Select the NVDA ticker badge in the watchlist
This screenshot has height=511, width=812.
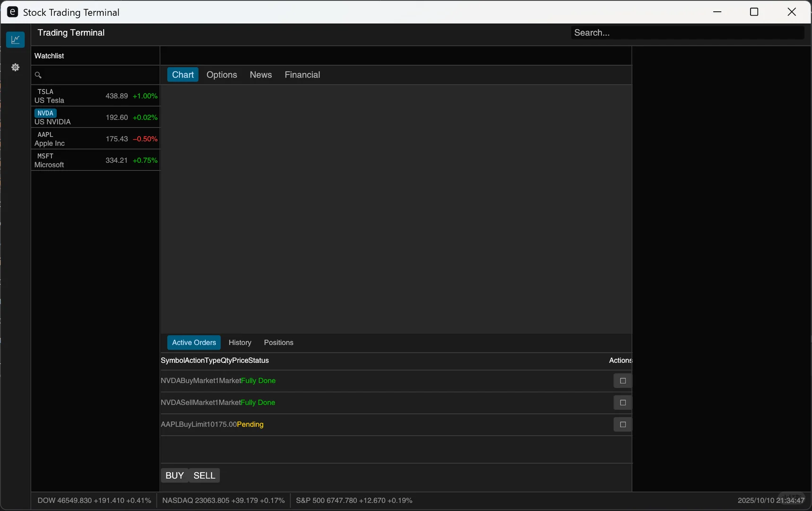tap(45, 113)
